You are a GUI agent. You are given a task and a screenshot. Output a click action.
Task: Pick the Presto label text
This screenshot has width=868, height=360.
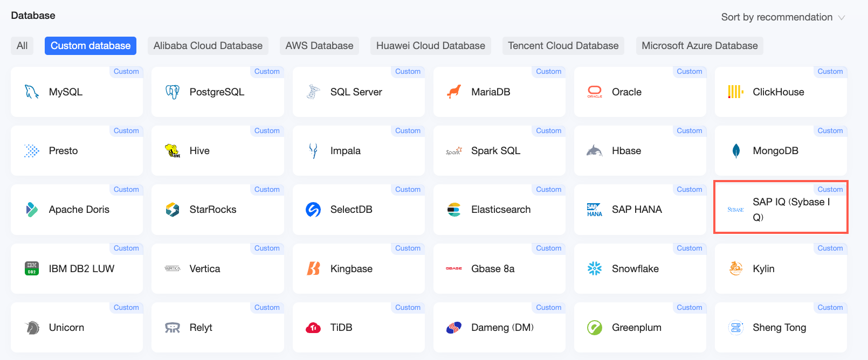pyautogui.click(x=63, y=151)
